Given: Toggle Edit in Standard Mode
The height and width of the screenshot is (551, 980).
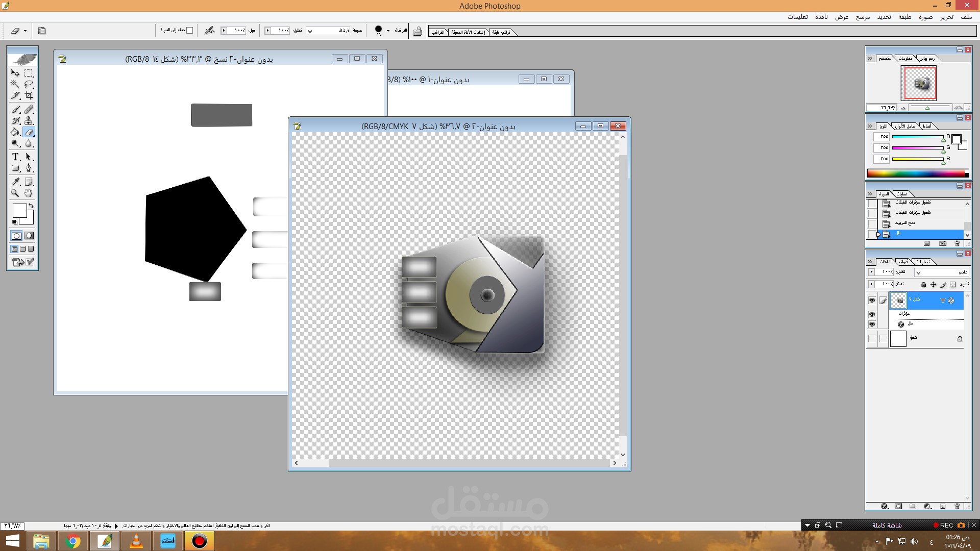Looking at the screenshot, I should pyautogui.click(x=16, y=236).
